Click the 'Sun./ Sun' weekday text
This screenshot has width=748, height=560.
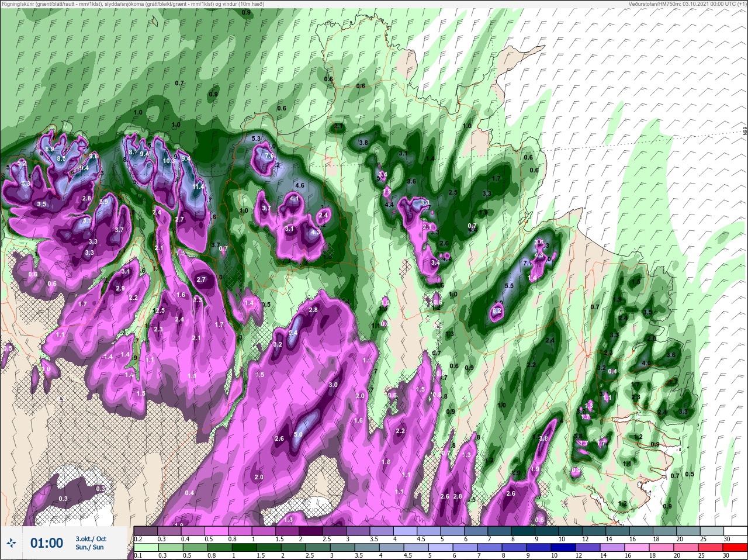pos(89,547)
